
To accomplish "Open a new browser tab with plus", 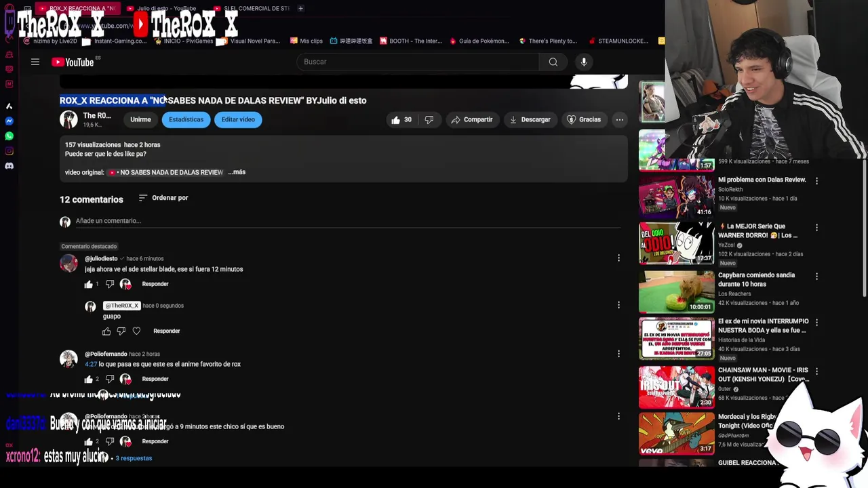I will tap(300, 8).
